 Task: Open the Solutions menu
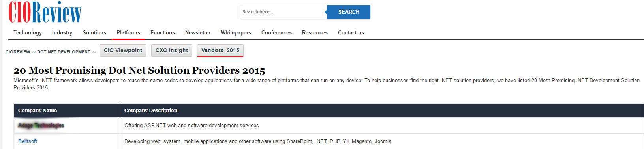coord(94,33)
